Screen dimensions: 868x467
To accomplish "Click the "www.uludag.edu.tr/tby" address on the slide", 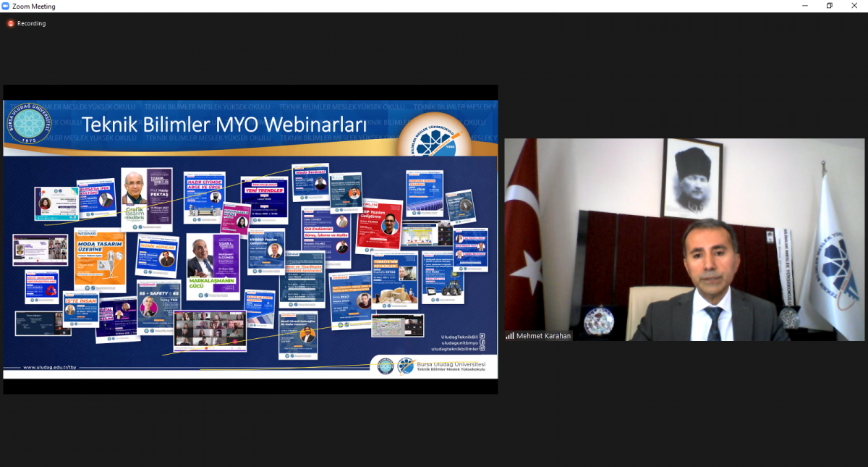I will [49, 367].
